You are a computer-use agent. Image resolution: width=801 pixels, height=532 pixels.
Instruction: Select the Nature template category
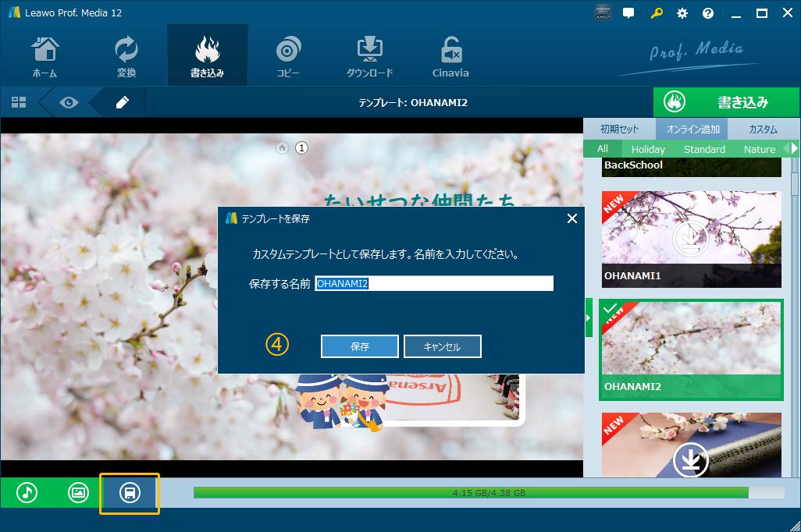(x=759, y=149)
